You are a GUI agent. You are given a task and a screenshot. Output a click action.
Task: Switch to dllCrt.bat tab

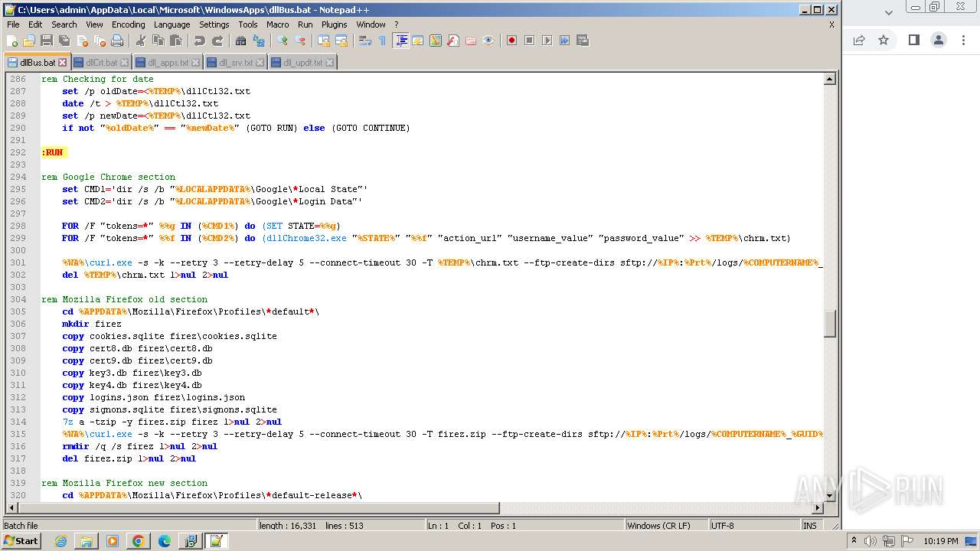(102, 63)
